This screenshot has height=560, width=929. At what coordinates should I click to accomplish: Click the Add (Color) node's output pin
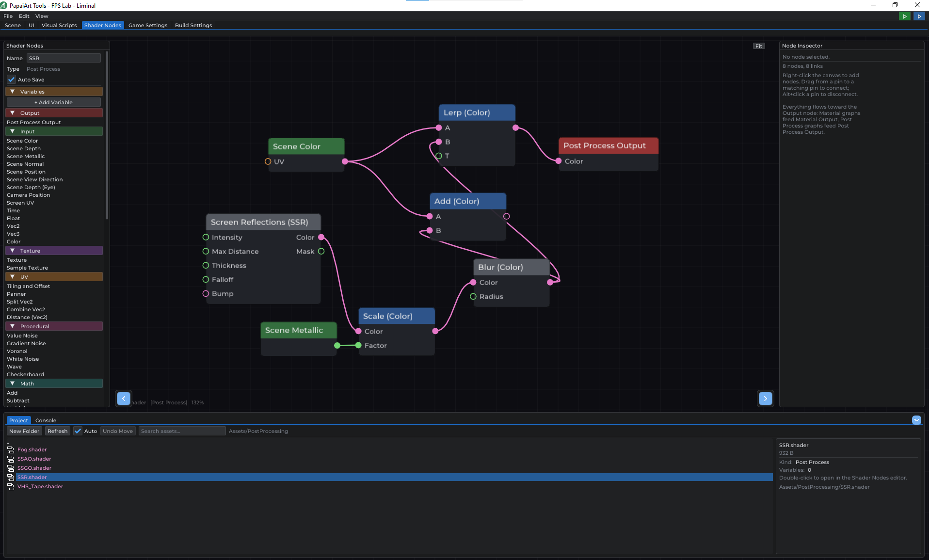click(x=506, y=216)
